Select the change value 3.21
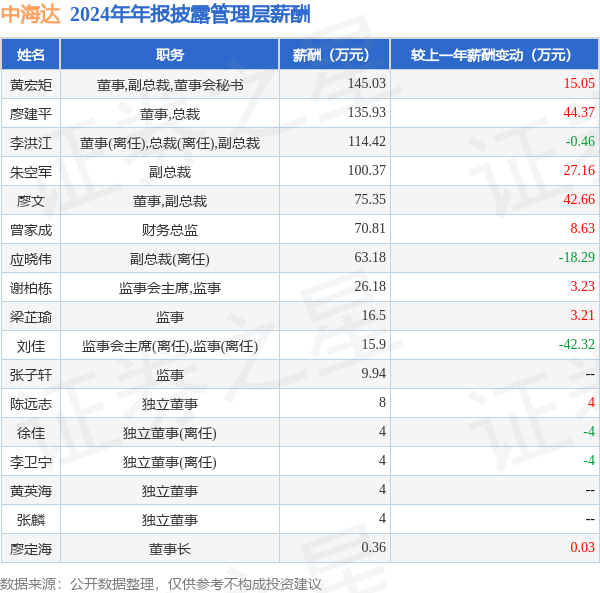600x593 pixels. (582, 316)
